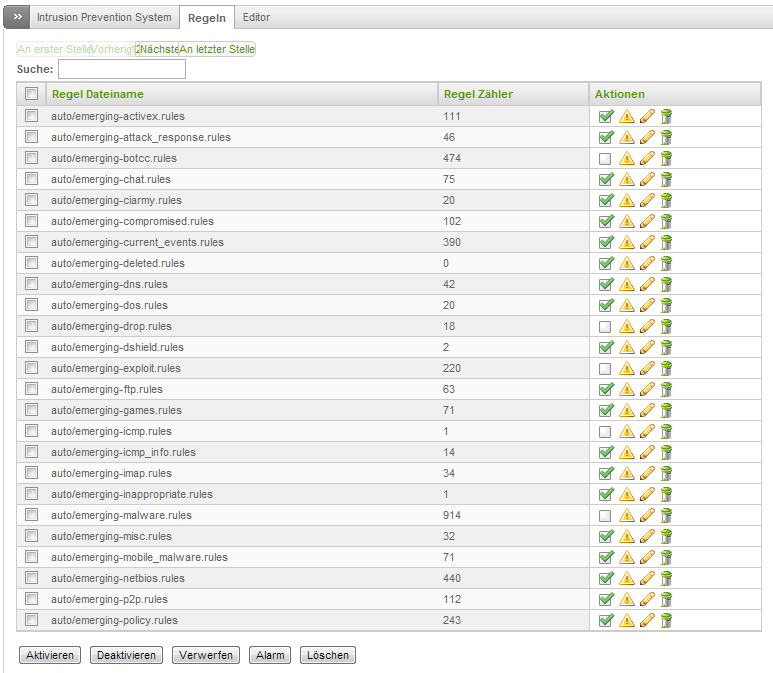Open the Intrusion Prevention System tab
Screen dimensions: 773x673
pyautogui.click(x=104, y=17)
